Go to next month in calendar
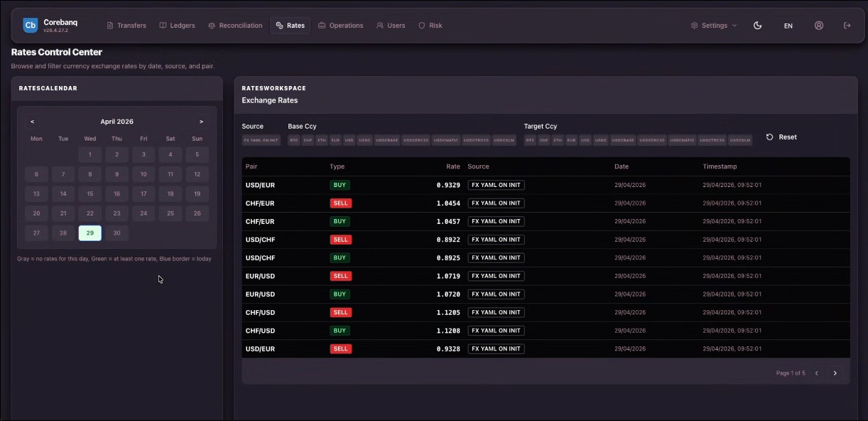 pos(202,122)
